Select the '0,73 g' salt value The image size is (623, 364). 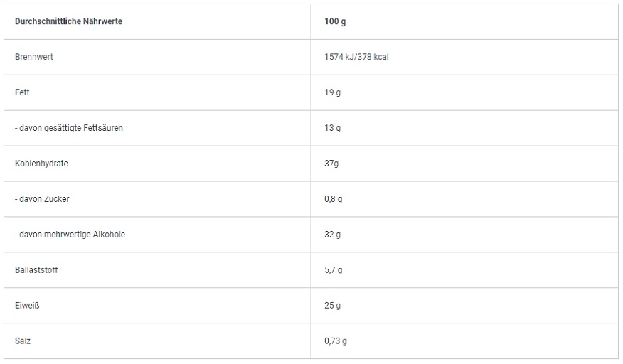336,341
